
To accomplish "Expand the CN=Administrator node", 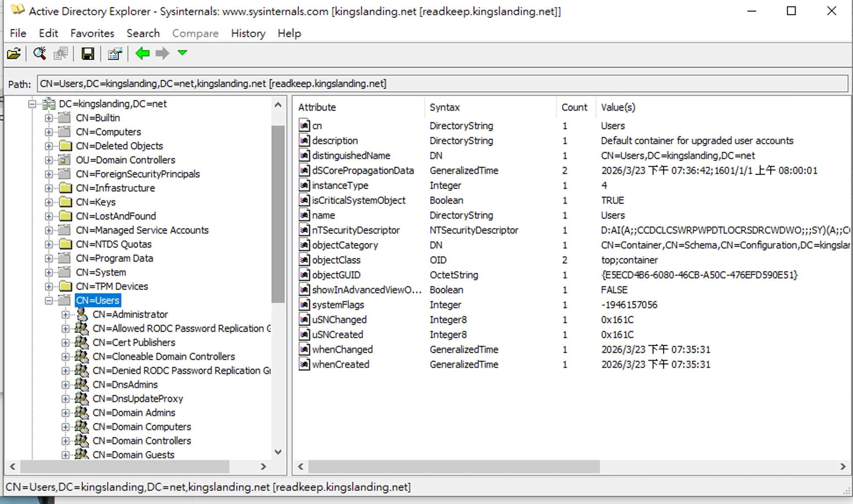I will pyautogui.click(x=65, y=315).
